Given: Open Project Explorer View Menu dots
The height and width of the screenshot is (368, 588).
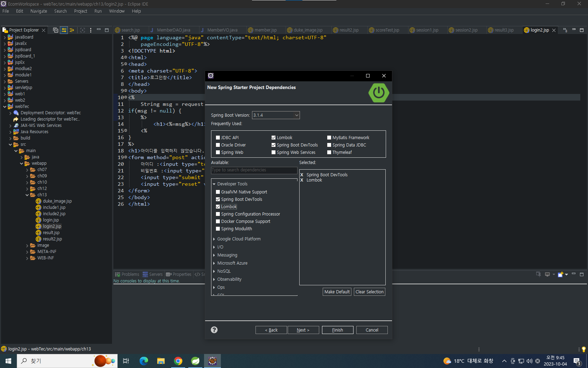Looking at the screenshot, I should point(91,30).
